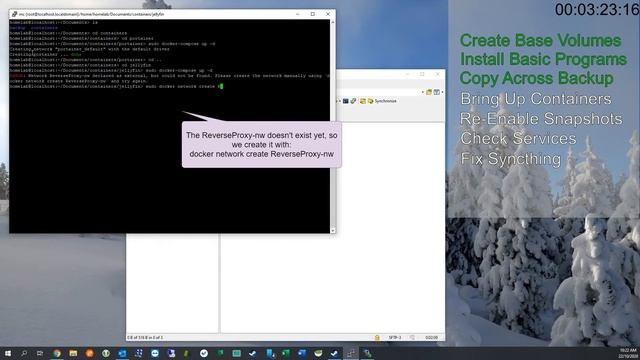Click the SFTP-3 protocol label in status bar
This screenshot has width=640, height=360.
(x=395, y=338)
